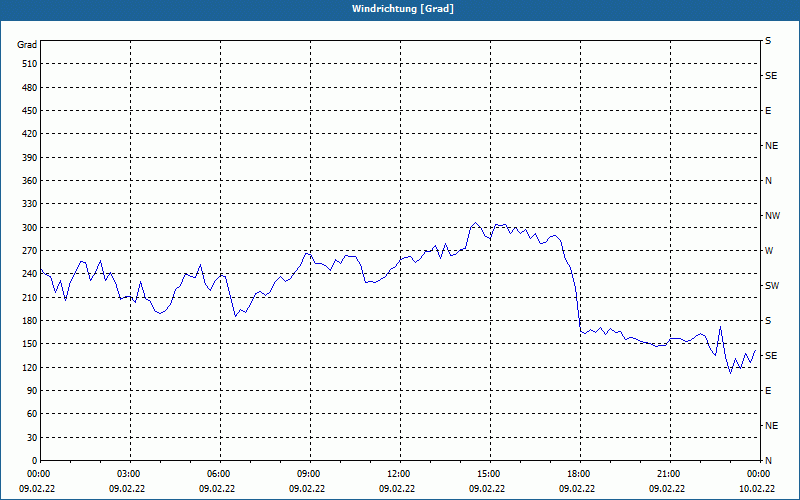Click the y-axis value 510

coord(30,64)
